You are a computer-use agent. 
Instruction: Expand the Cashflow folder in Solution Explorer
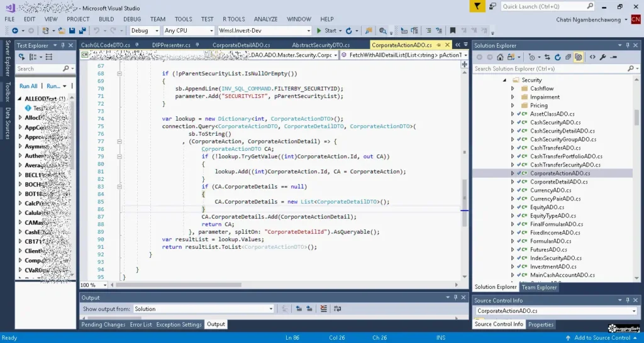512,89
